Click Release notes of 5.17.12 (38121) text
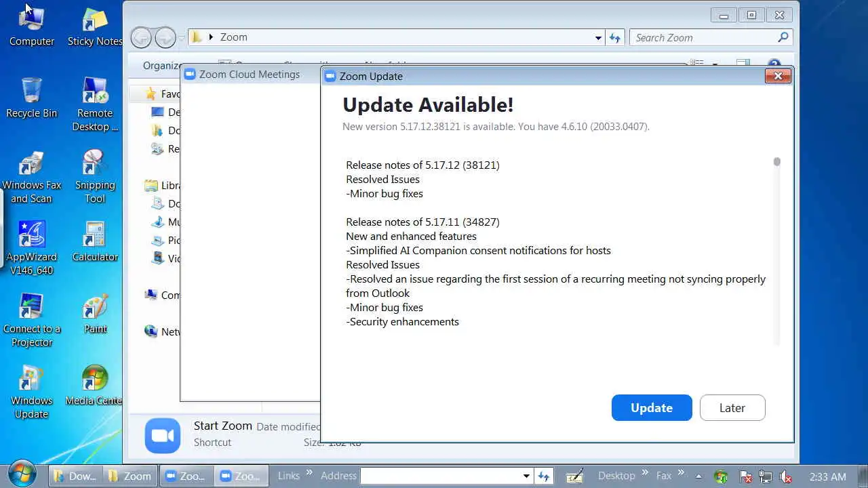 [x=422, y=165]
